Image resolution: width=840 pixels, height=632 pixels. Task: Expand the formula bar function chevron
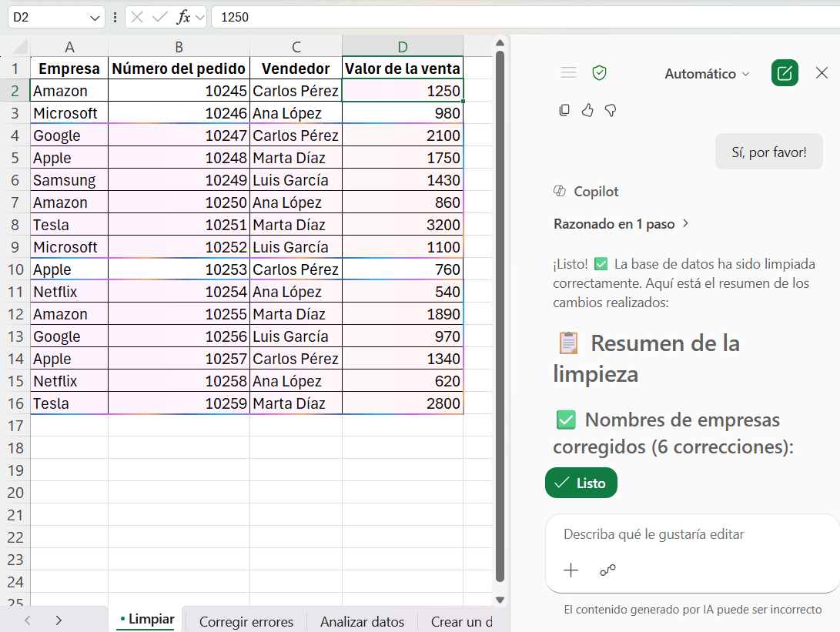(x=200, y=18)
